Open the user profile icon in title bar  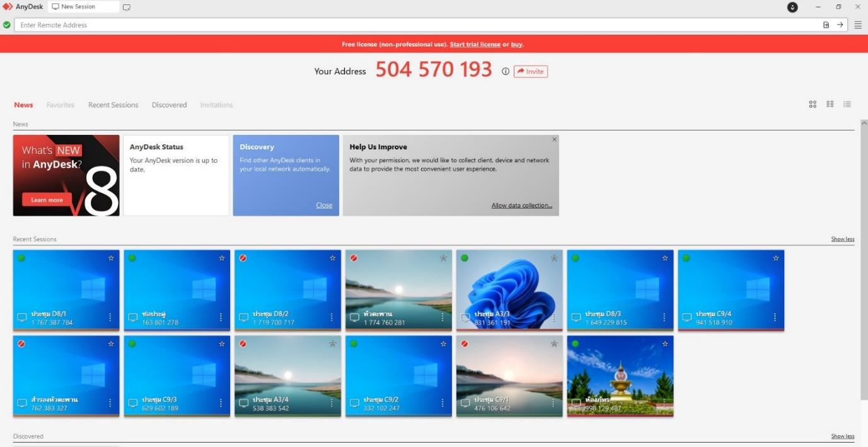(792, 7)
